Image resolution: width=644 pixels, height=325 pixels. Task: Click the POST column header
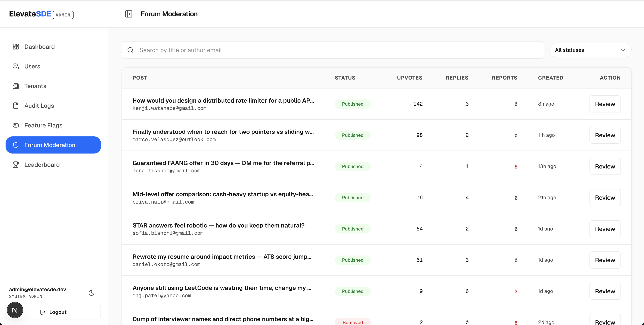140,78
